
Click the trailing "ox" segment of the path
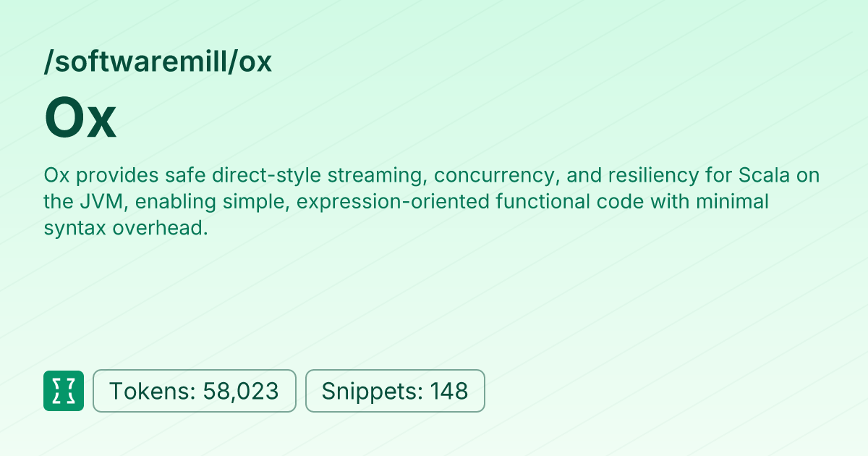[256, 62]
